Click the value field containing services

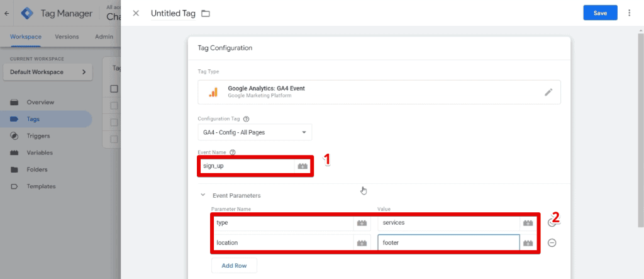[x=449, y=222]
